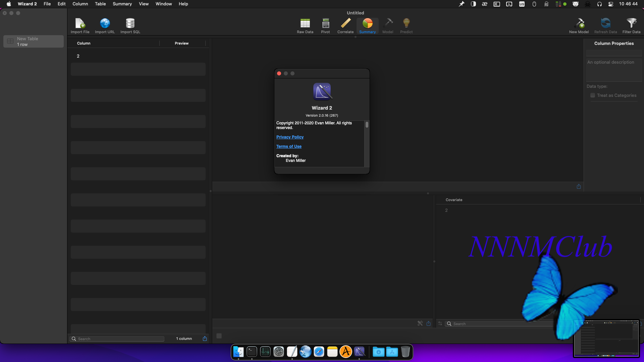Switch to the Raw Data view
Viewport: 644px width, 362px height.
pyautogui.click(x=305, y=26)
